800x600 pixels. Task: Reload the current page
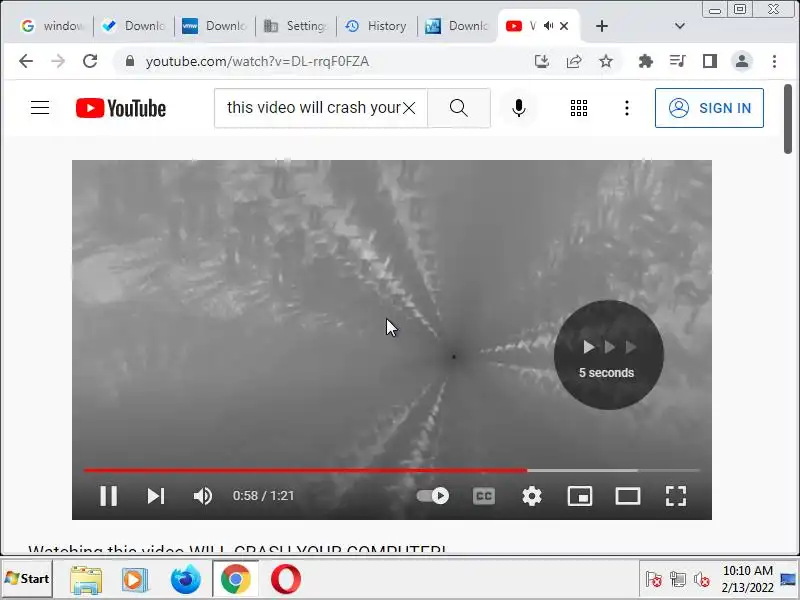tap(90, 61)
